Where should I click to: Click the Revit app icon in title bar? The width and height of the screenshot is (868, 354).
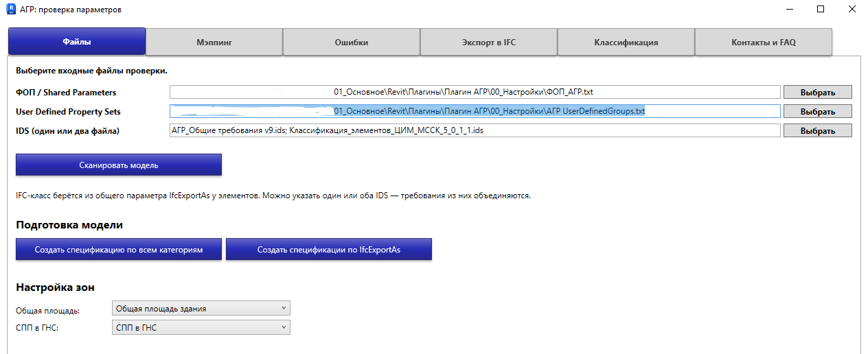pos(10,10)
